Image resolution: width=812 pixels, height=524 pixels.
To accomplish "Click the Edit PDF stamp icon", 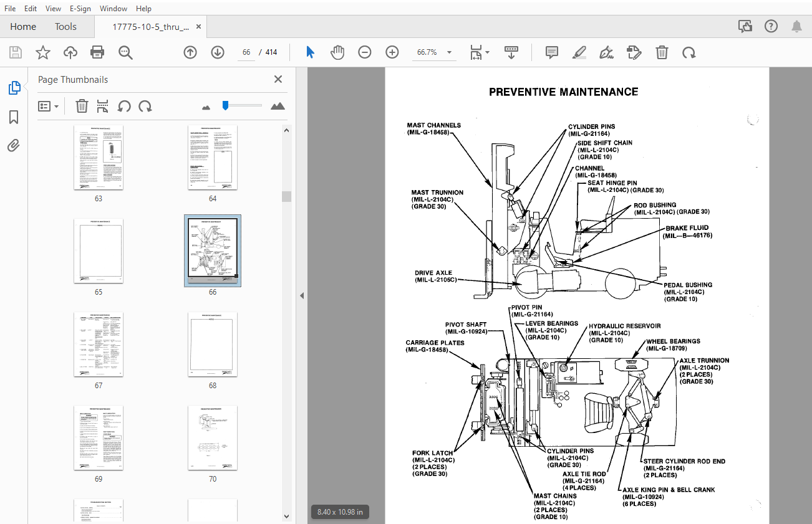I will [x=634, y=52].
